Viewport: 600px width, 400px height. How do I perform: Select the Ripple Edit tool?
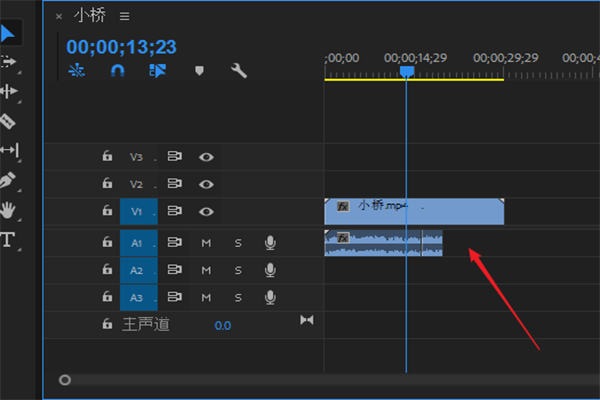[x=9, y=91]
